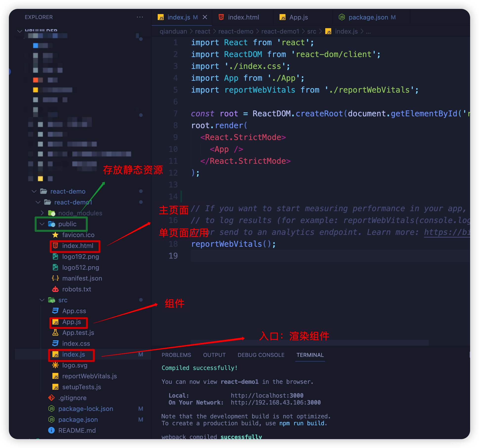Click the react breadcrumb segment
Screen dimensions: 479x448
tap(202, 31)
